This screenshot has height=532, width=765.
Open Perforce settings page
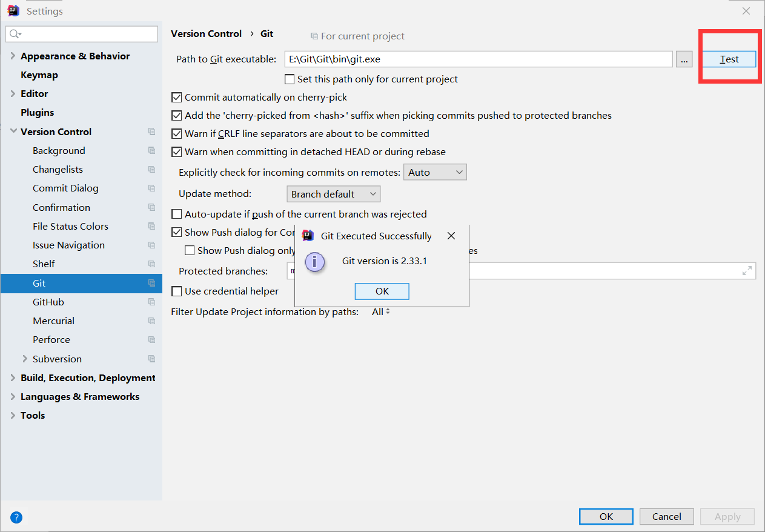pyautogui.click(x=51, y=340)
